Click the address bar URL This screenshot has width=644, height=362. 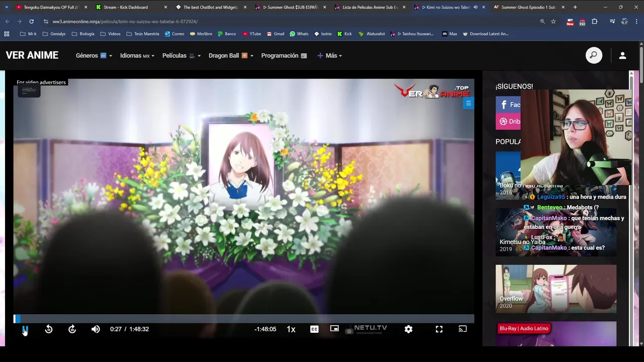125,22
